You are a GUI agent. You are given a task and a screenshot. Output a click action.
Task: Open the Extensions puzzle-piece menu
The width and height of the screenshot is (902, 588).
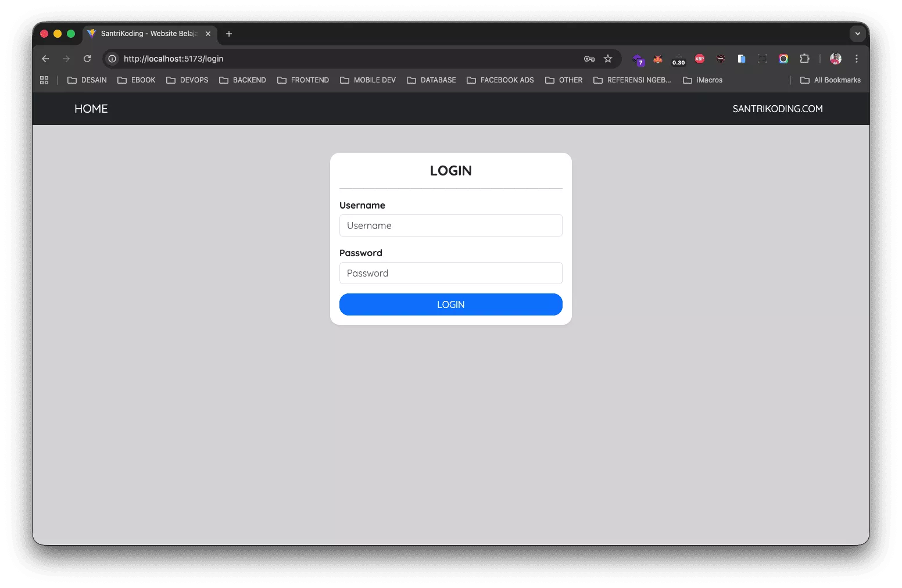click(804, 59)
